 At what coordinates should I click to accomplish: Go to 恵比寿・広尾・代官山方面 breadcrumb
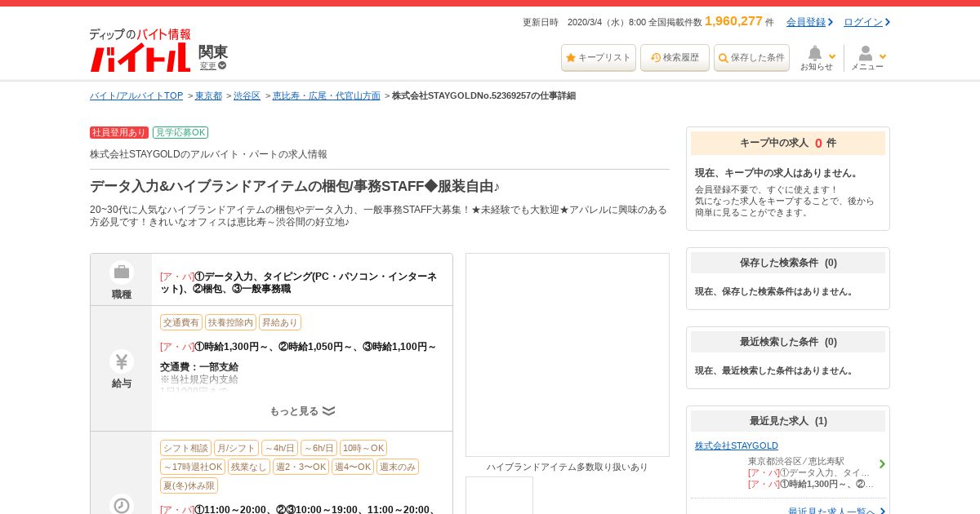click(327, 95)
